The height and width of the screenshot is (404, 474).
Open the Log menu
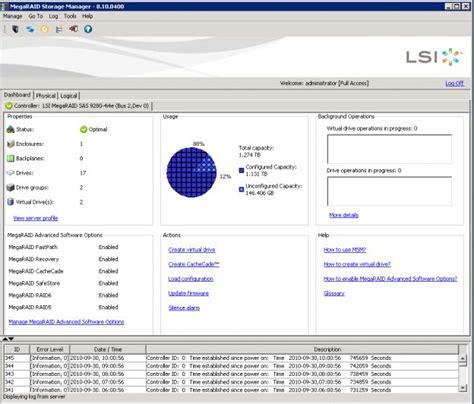coord(53,16)
